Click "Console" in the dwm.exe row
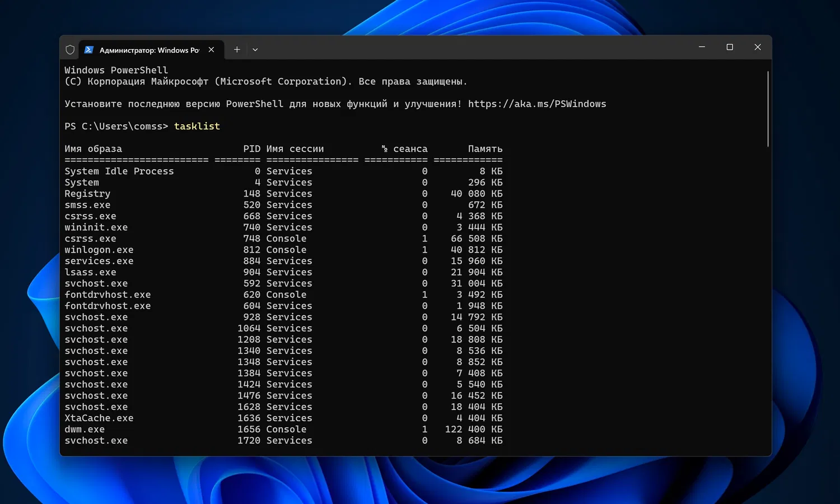Viewport: 840px width, 504px height. [x=286, y=430]
